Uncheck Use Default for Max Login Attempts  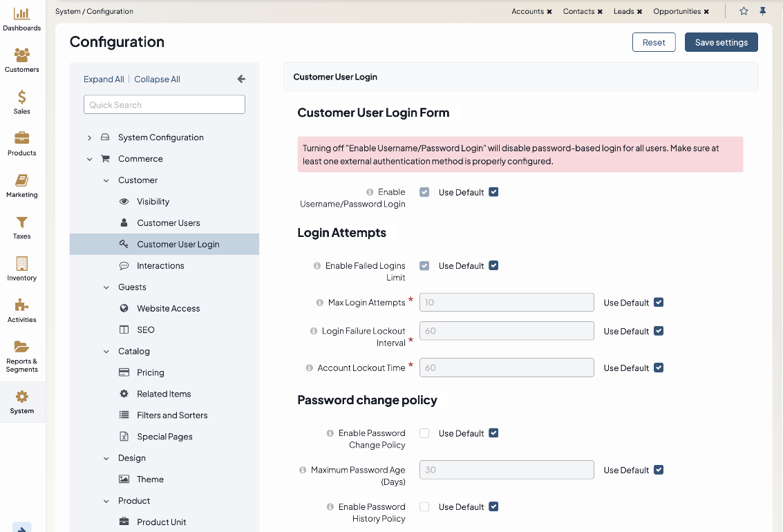pyautogui.click(x=659, y=303)
